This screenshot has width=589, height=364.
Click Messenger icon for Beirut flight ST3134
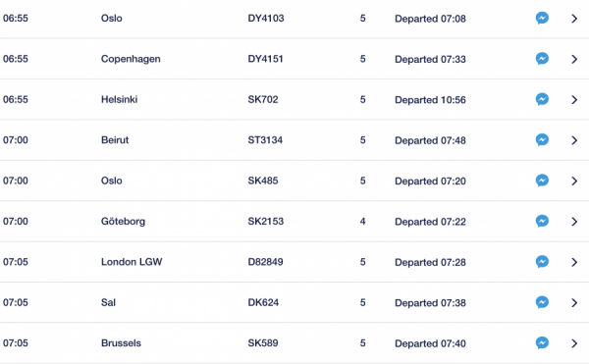[x=542, y=139]
